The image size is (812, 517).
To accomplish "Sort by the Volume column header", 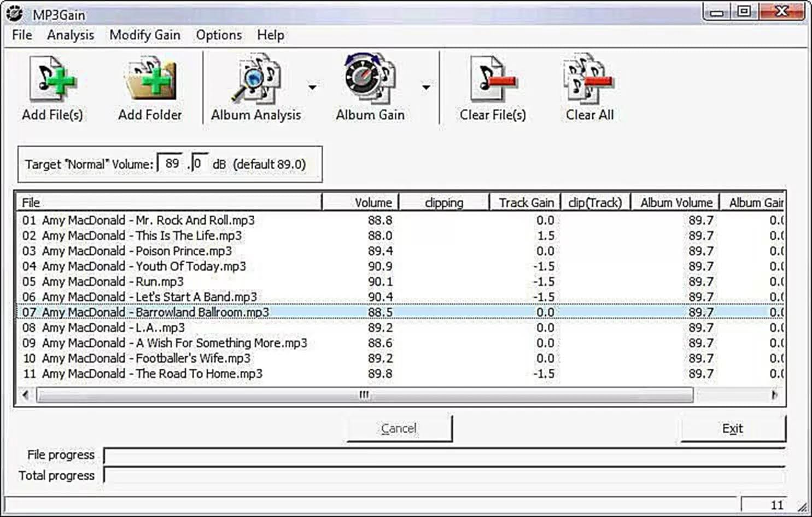I will click(360, 202).
